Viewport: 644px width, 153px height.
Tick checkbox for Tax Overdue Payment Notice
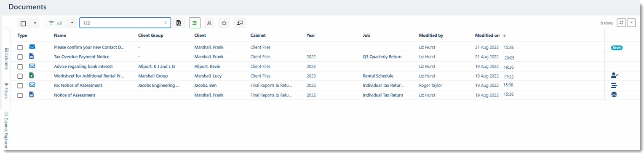coord(20,57)
